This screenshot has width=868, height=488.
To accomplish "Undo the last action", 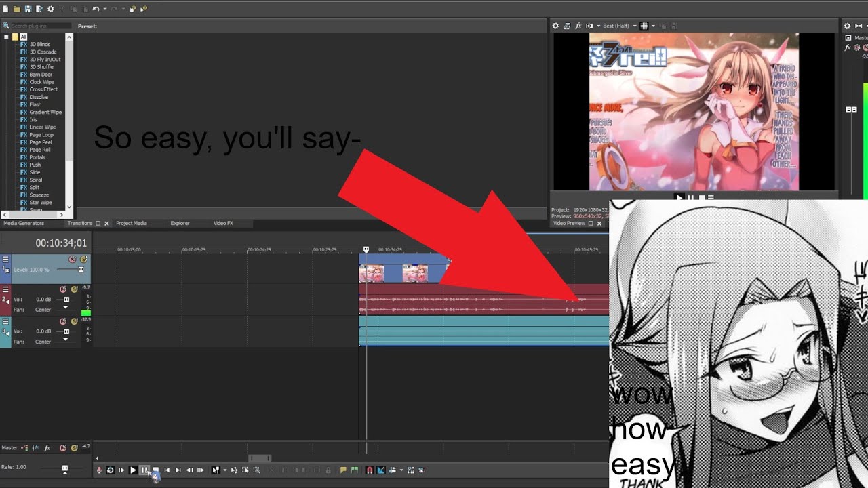I will click(96, 9).
